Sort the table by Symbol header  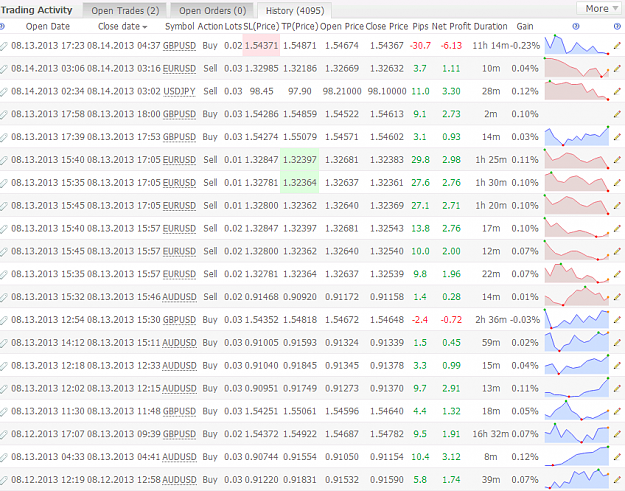coord(179,27)
